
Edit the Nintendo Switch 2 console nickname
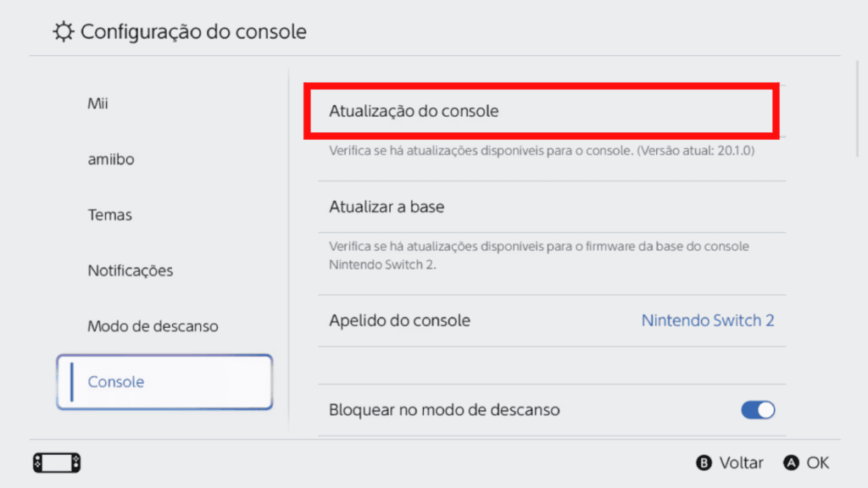(708, 320)
